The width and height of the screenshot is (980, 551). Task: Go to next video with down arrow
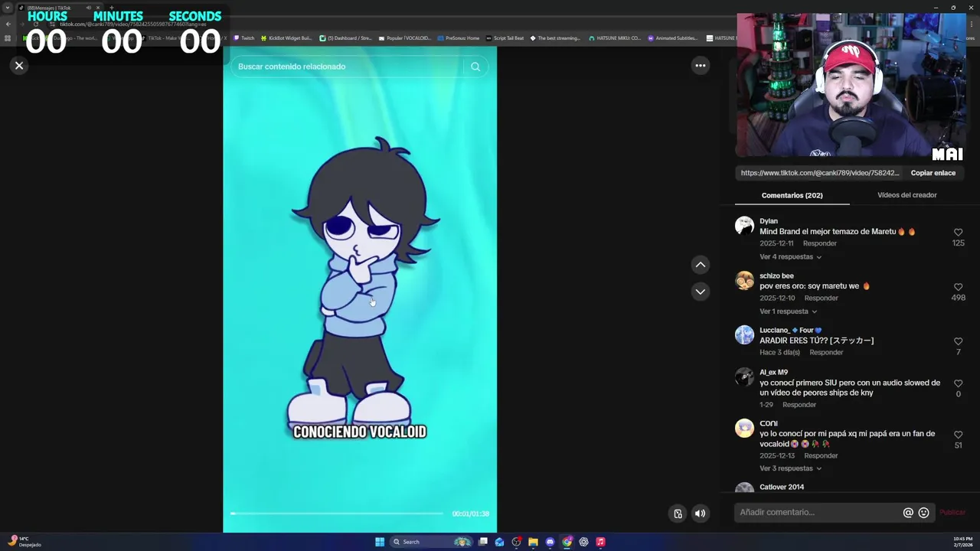(700, 292)
